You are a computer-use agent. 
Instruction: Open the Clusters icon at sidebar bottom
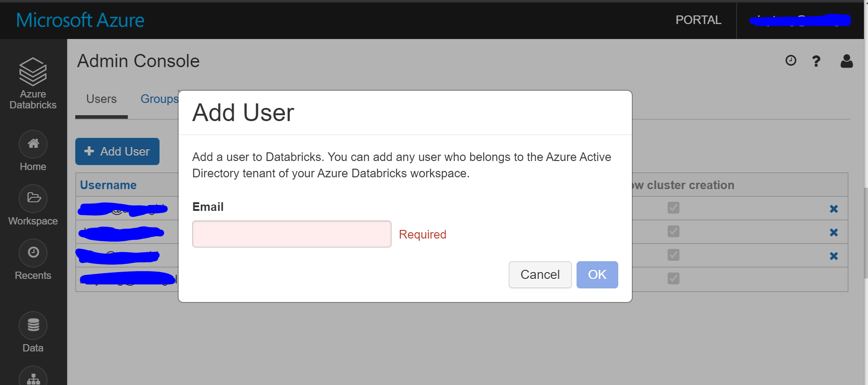(x=33, y=377)
